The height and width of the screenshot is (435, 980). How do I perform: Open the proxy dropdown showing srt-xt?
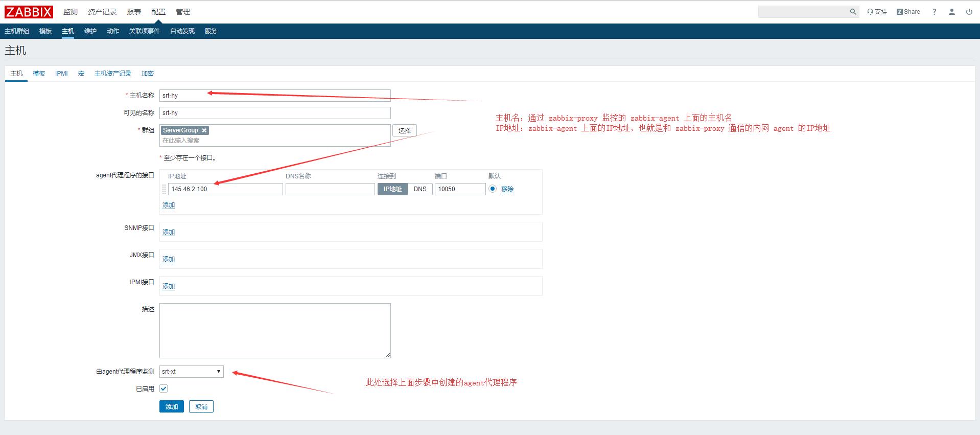pyautogui.click(x=192, y=372)
